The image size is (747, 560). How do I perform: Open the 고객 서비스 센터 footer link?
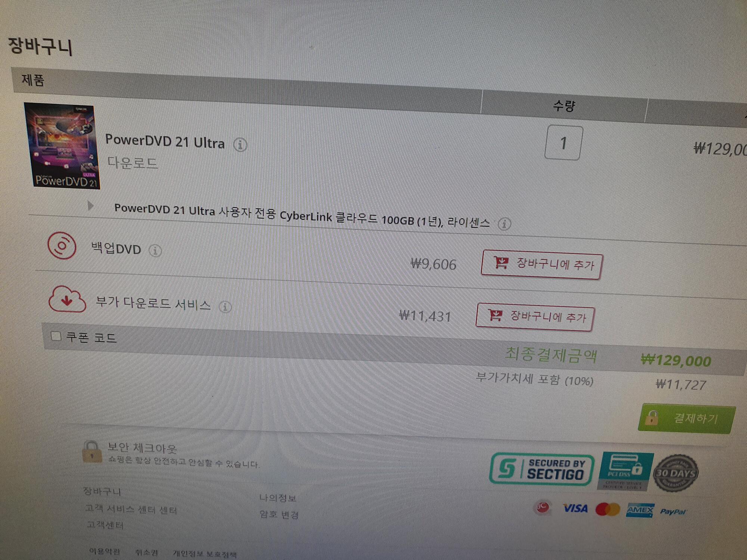tap(131, 509)
